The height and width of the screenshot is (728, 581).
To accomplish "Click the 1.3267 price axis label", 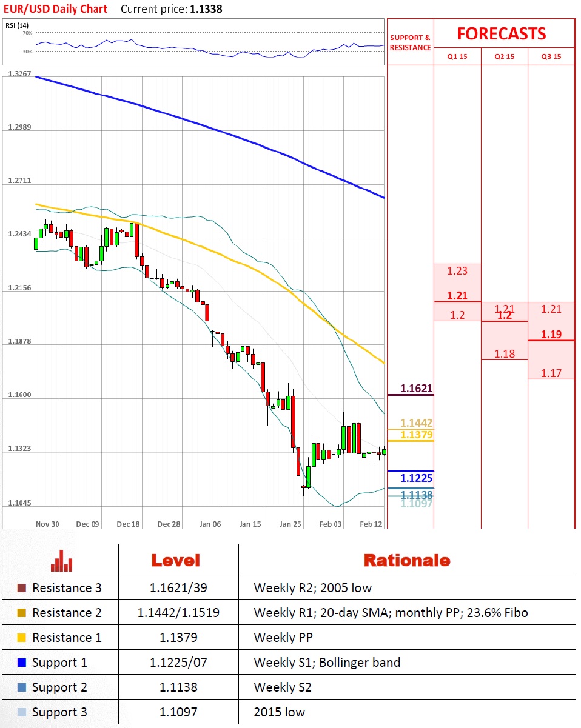I will pyautogui.click(x=19, y=73).
